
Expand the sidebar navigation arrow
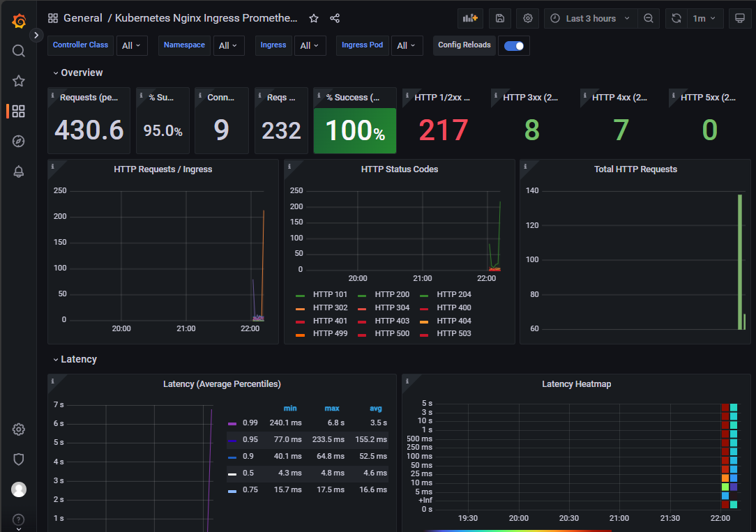click(36, 35)
